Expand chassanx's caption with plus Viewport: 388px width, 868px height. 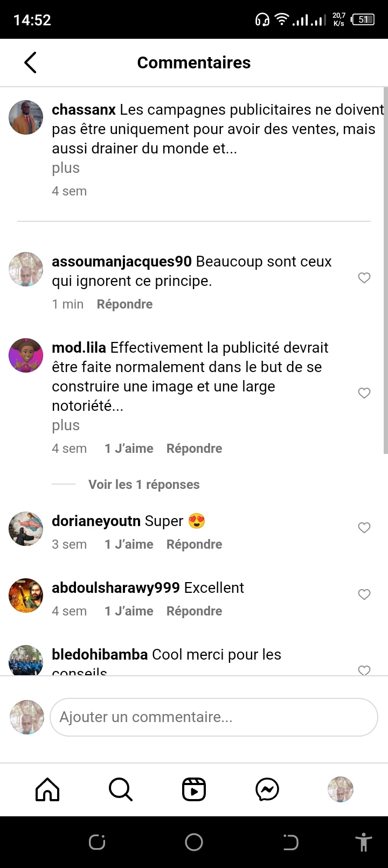[66, 168]
